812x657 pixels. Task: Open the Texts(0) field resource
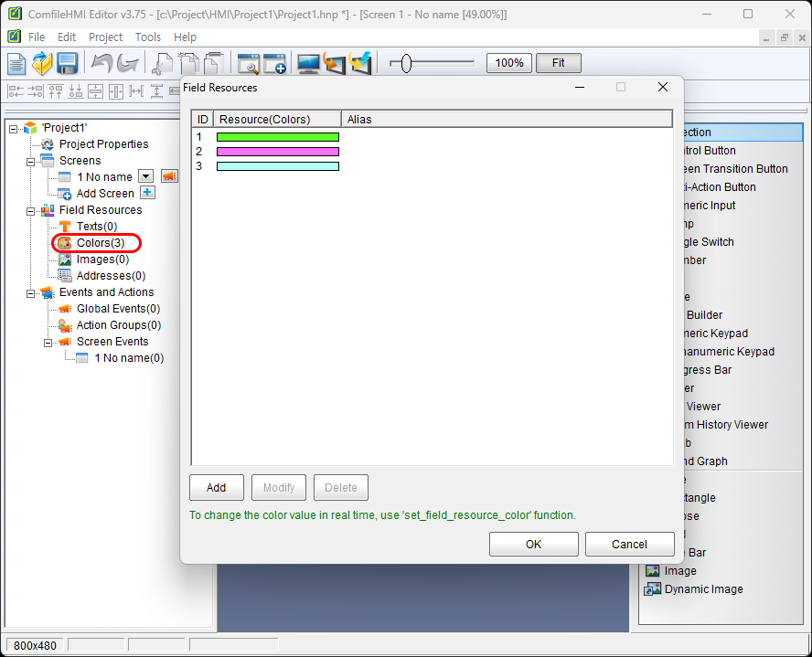click(x=96, y=227)
